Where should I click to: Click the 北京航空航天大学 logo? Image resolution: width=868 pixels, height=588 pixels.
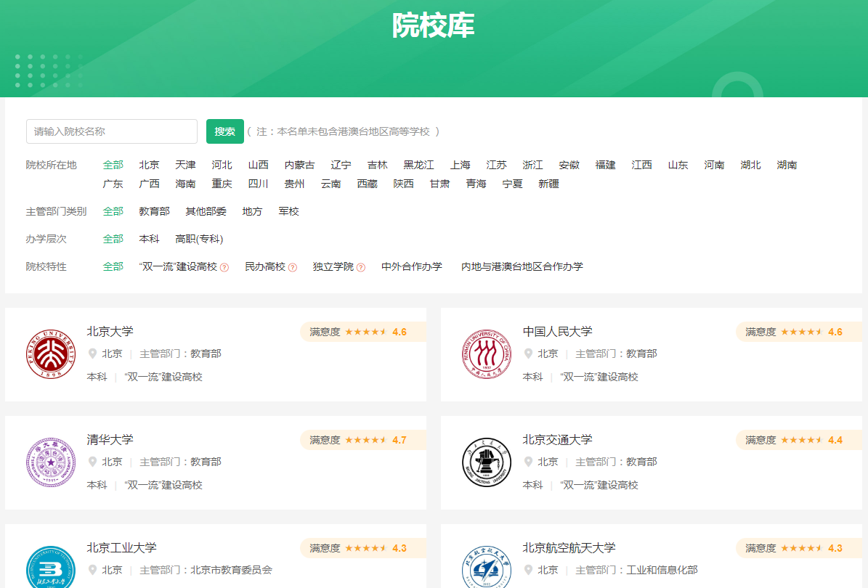tap(487, 567)
